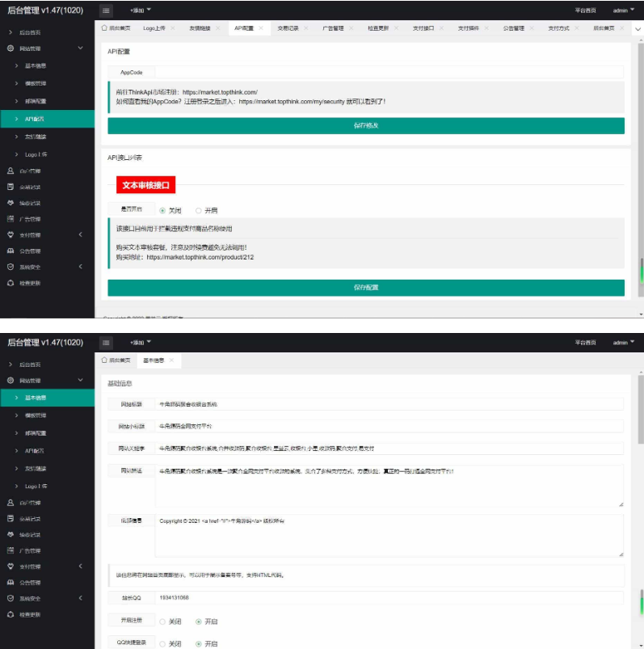Click the 广告管理 icon on the 基本信息 page sidebar
Viewport: 644px width, 649px height.
tap(11, 550)
